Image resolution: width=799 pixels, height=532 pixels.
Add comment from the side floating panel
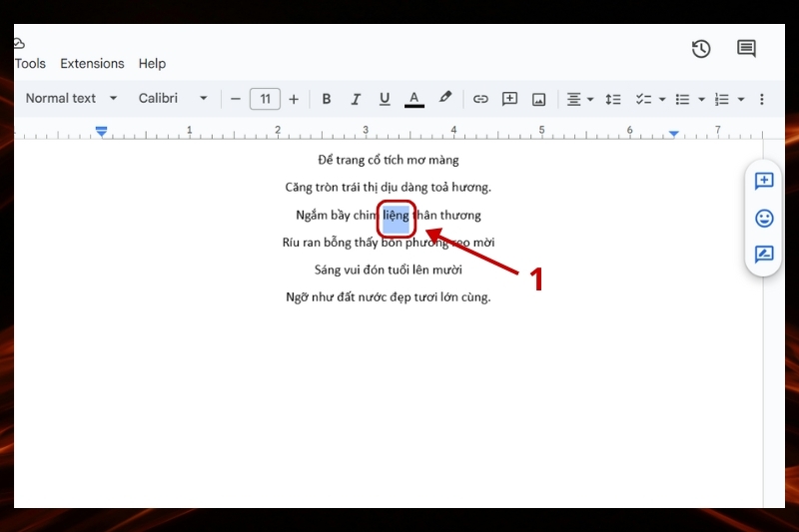click(x=764, y=181)
